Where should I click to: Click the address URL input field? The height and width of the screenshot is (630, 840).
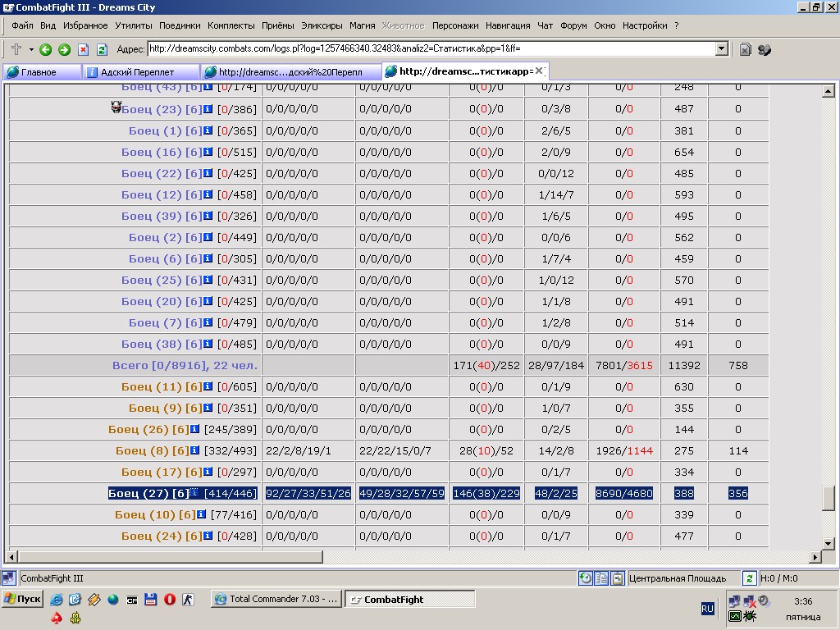pyautogui.click(x=431, y=48)
